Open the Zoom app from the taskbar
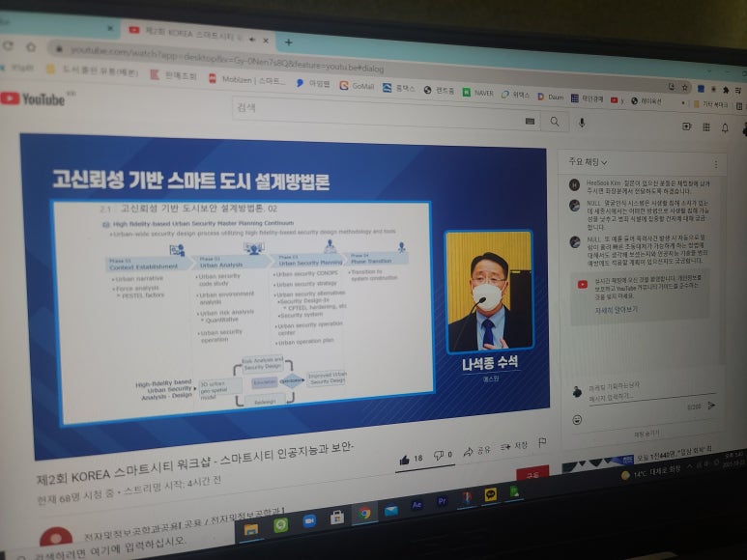 coord(309,522)
